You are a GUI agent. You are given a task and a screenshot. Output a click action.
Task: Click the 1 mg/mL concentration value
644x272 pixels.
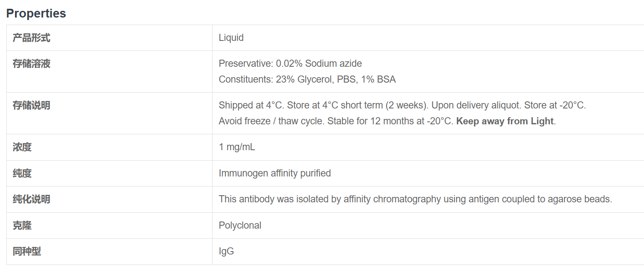(x=237, y=147)
